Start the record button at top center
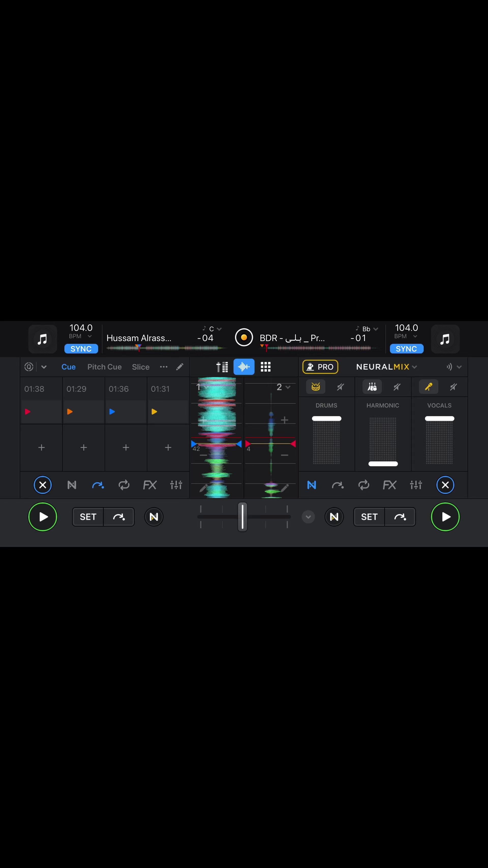Viewport: 488px width, 868px height. click(244, 337)
